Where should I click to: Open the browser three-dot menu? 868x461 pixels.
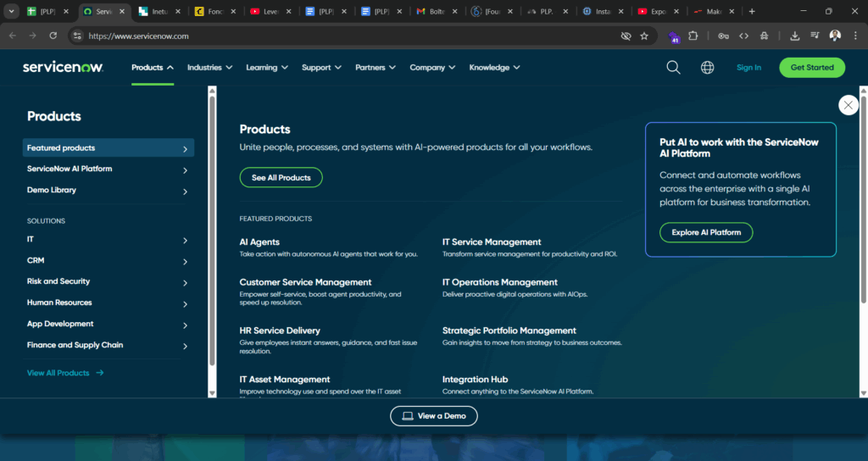(x=855, y=36)
